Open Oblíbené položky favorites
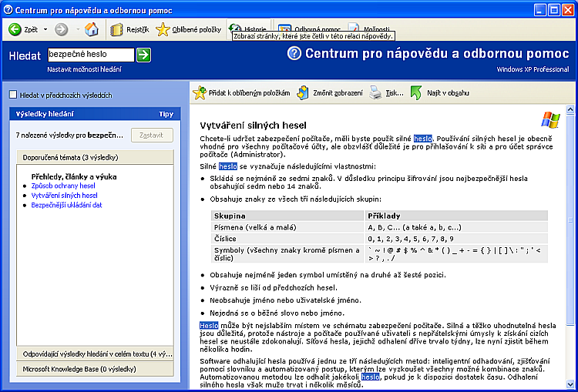This screenshot has height=392, width=578. (188, 30)
